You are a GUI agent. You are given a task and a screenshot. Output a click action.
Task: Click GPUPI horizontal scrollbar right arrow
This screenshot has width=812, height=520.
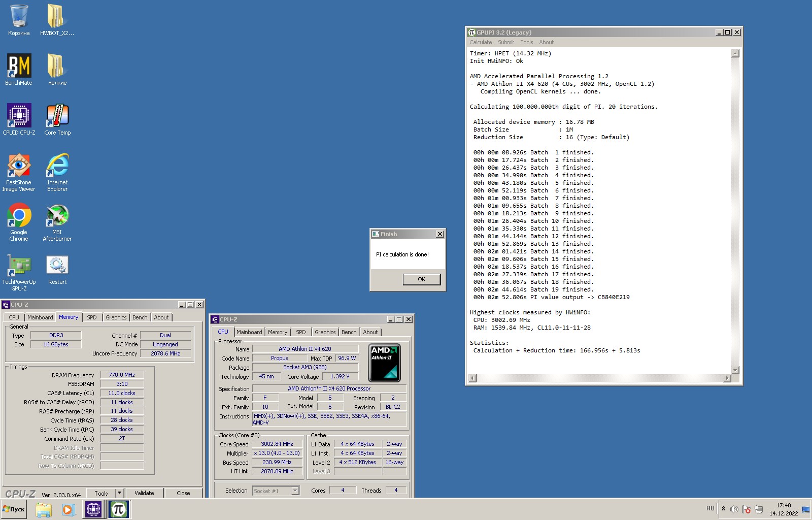727,378
